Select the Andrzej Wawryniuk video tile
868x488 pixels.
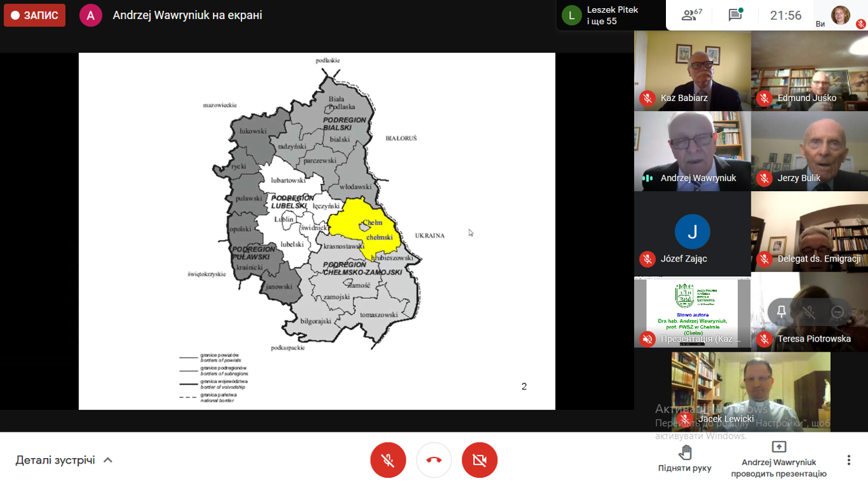pyautogui.click(x=692, y=150)
